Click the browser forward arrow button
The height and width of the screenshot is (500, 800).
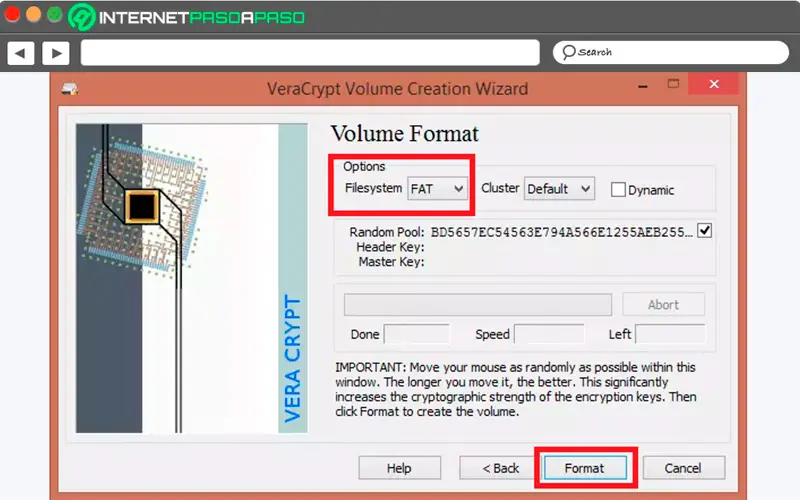click(56, 53)
